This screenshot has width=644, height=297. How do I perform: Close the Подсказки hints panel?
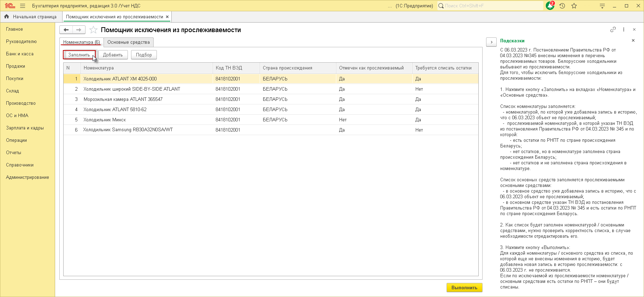pyautogui.click(x=633, y=41)
